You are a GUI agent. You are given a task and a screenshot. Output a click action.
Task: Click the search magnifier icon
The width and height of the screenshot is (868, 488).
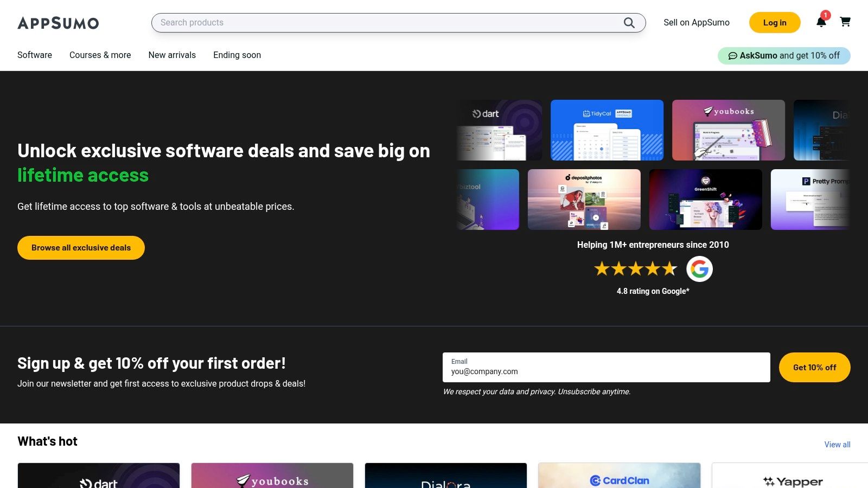pyautogui.click(x=628, y=23)
